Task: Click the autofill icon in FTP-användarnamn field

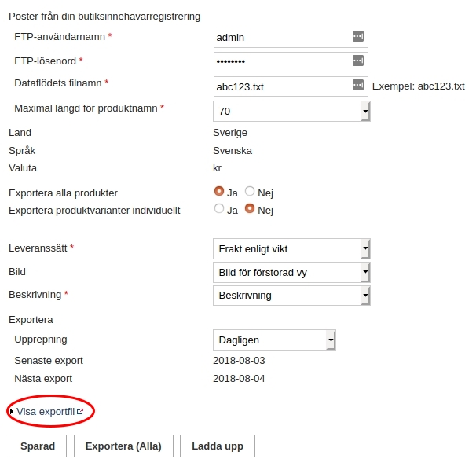Action: click(x=358, y=36)
